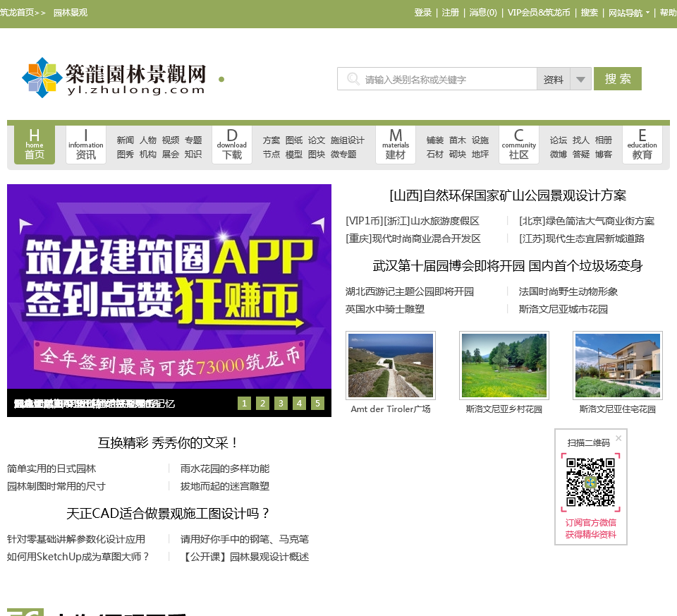Click 帮助 help link
Viewport: 677px width, 616px height.
pos(669,13)
